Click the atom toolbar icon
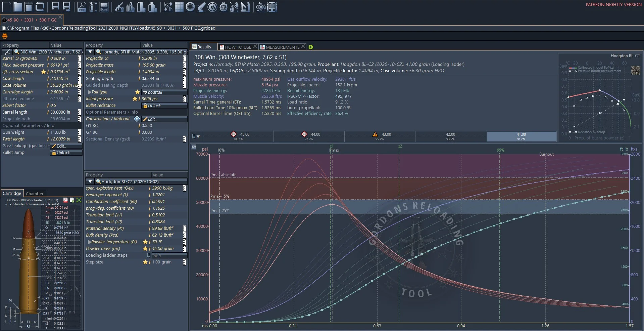Image resolution: width=644 pixels, height=331 pixels. 261,7
